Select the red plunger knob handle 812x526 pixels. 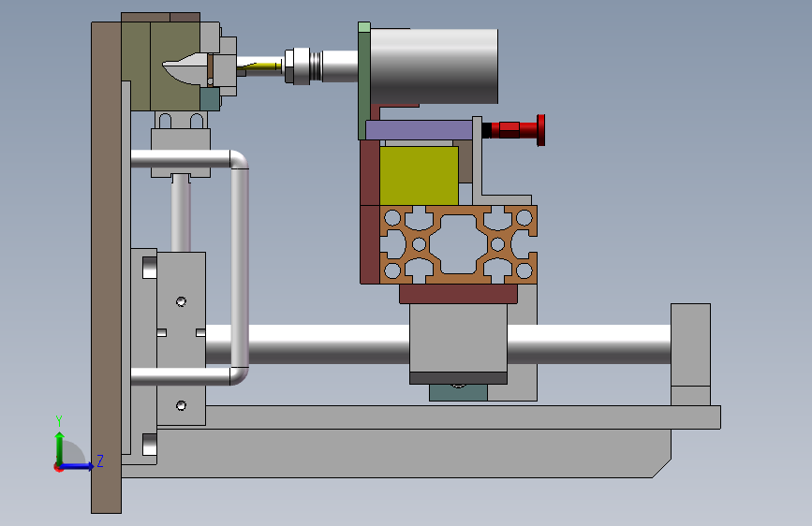pyautogui.click(x=540, y=130)
